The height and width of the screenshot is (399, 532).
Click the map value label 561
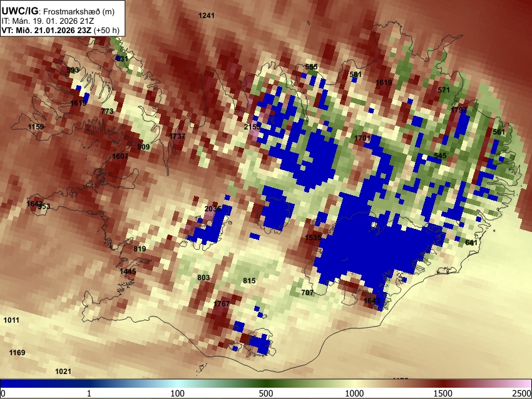[499, 132]
